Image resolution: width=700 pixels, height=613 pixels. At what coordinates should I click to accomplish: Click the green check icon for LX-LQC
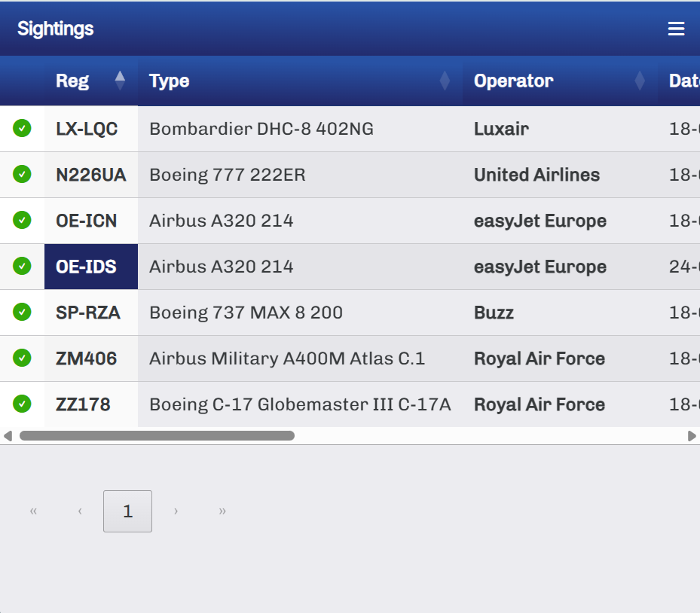click(x=22, y=128)
